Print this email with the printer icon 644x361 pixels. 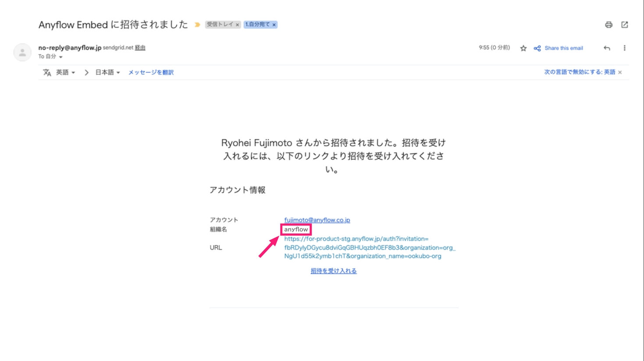point(608,25)
